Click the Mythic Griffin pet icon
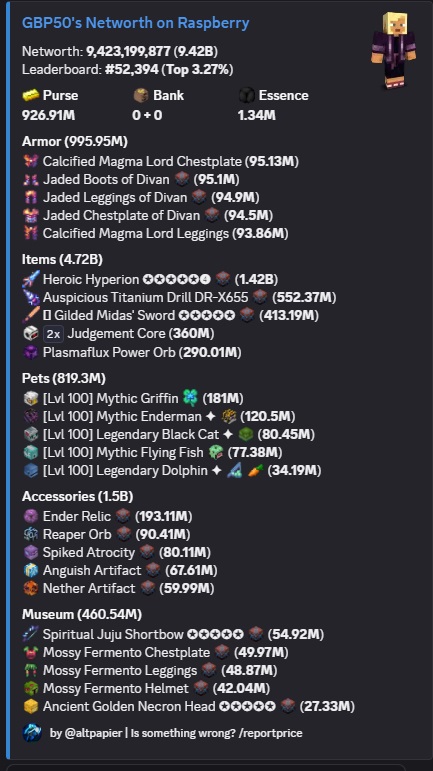433x771 pixels. coord(30,398)
